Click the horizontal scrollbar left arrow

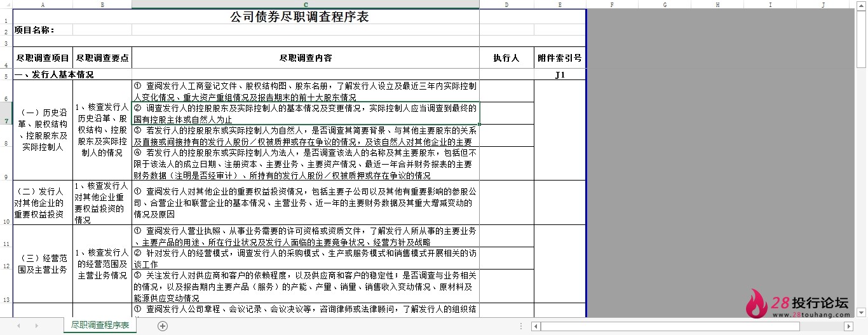536,327
